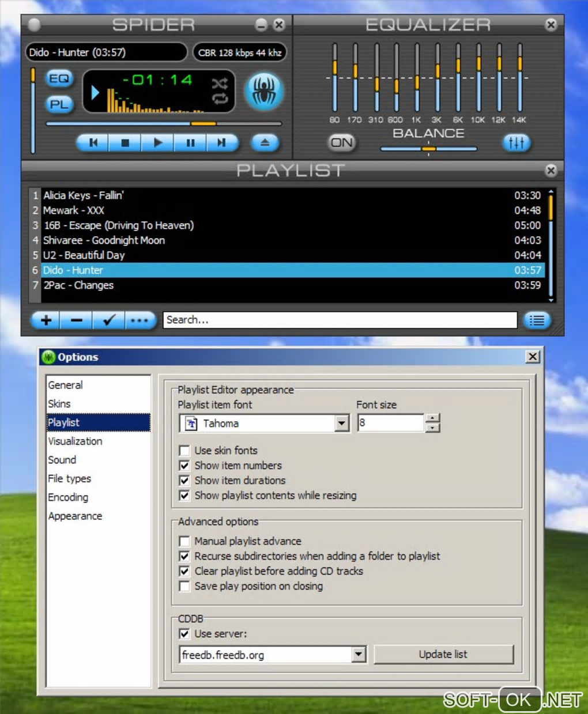This screenshot has height=714, width=588.
Task: Toggle Clear playlist before adding CD tracks
Action: tap(184, 571)
